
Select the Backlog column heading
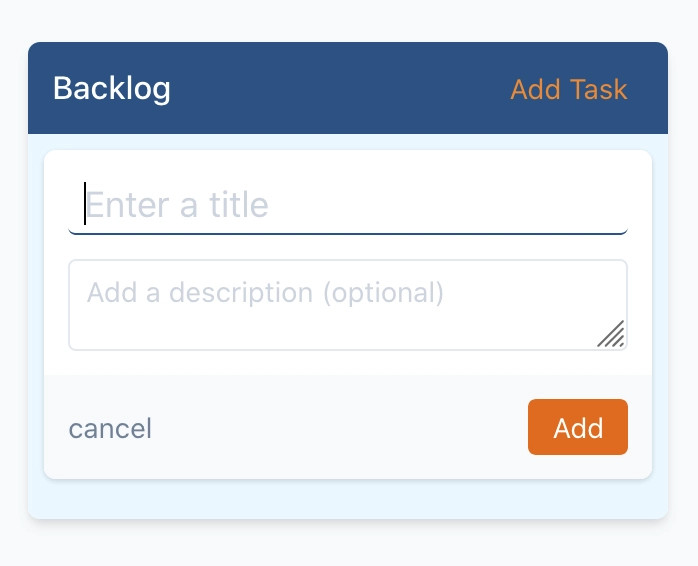click(112, 88)
